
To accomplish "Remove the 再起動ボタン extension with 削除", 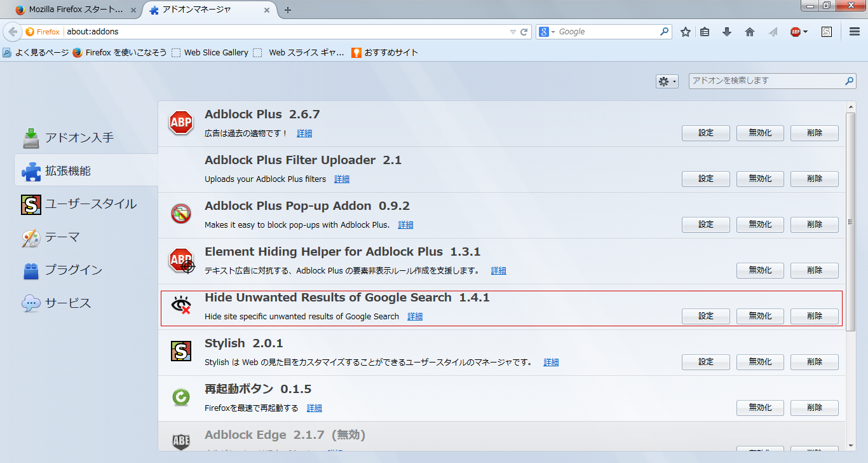I will (815, 408).
